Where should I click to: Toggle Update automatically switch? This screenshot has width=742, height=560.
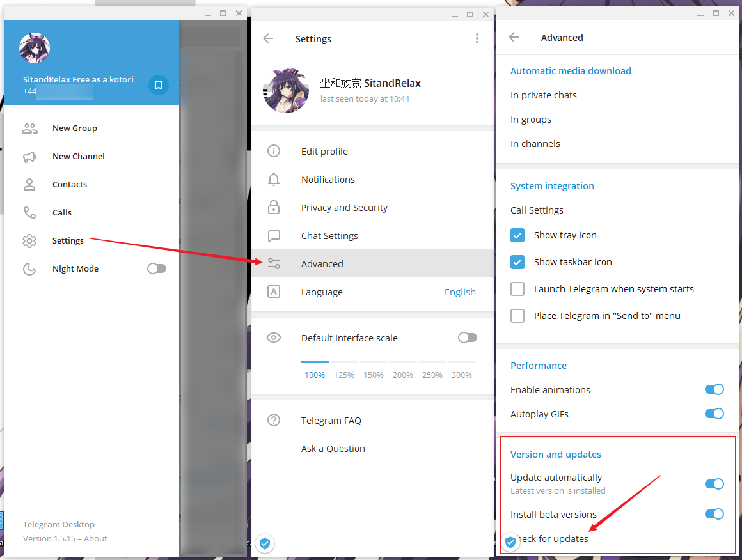click(714, 484)
